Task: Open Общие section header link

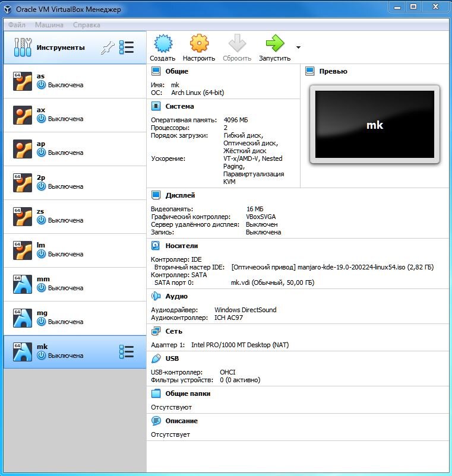Action: tap(177, 71)
